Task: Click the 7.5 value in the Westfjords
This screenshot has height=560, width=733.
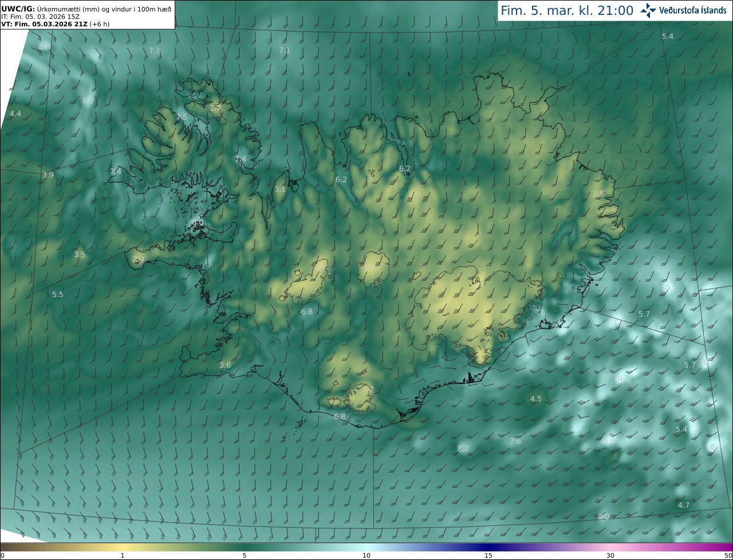Action: tap(181, 117)
